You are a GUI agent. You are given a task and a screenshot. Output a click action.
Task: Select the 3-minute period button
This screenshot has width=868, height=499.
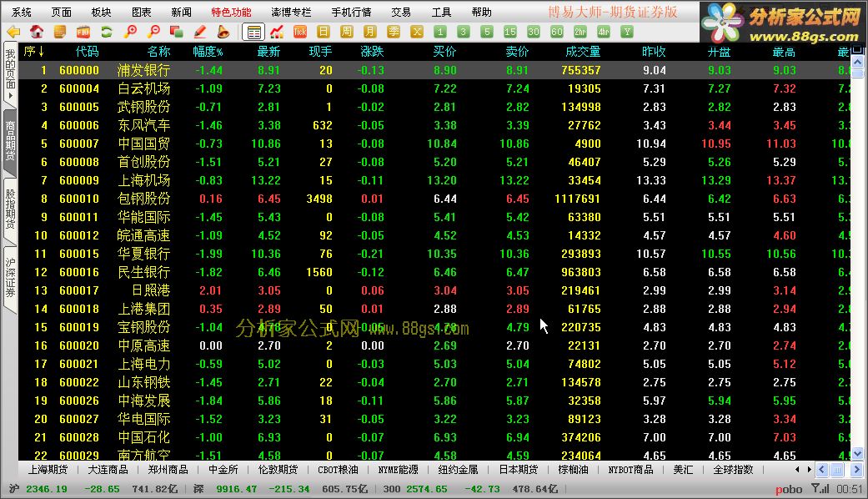click(x=464, y=32)
